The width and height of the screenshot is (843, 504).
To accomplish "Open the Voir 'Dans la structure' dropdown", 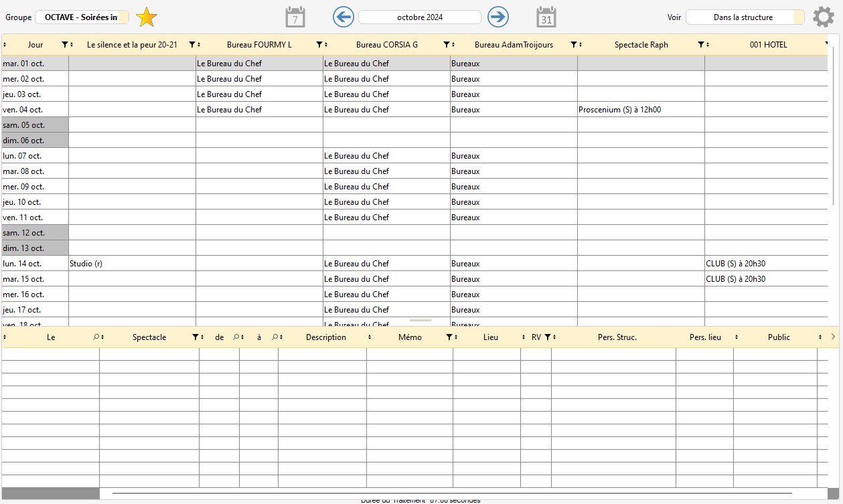I will (745, 17).
